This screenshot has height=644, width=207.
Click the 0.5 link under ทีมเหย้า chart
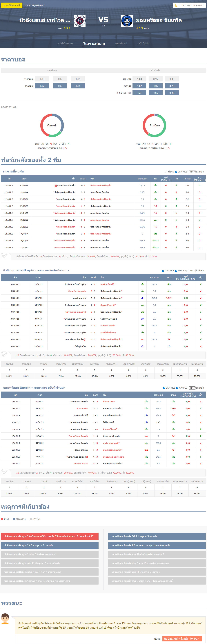(x=65, y=148)
